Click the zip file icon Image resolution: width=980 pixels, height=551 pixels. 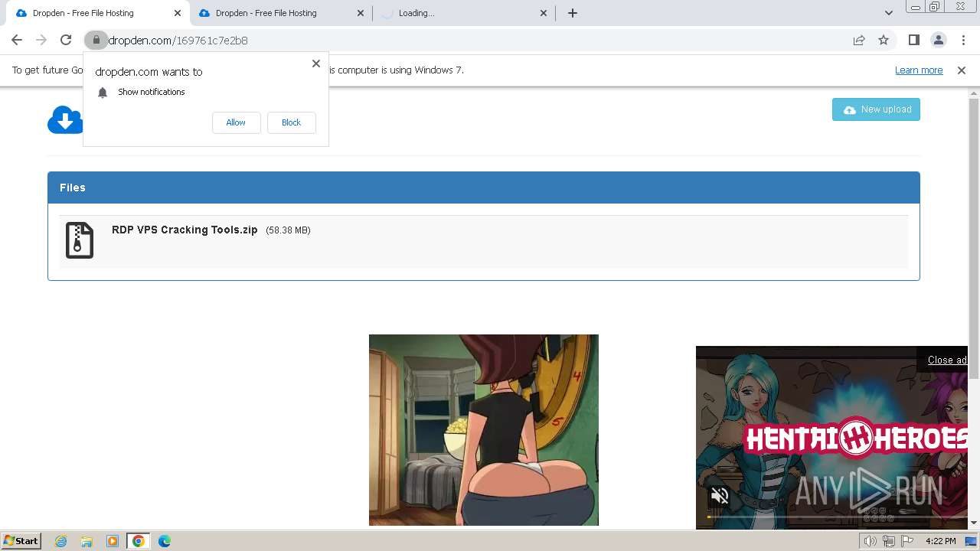click(80, 240)
